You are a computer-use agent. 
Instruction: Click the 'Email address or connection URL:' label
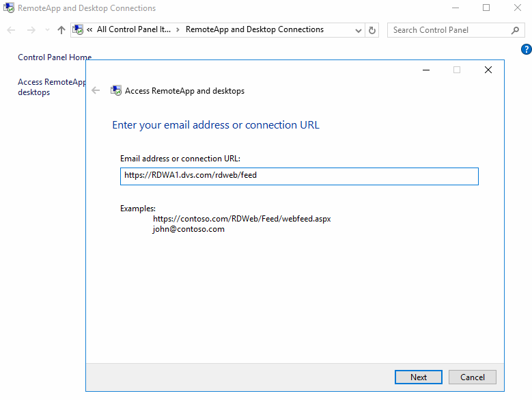coord(180,159)
